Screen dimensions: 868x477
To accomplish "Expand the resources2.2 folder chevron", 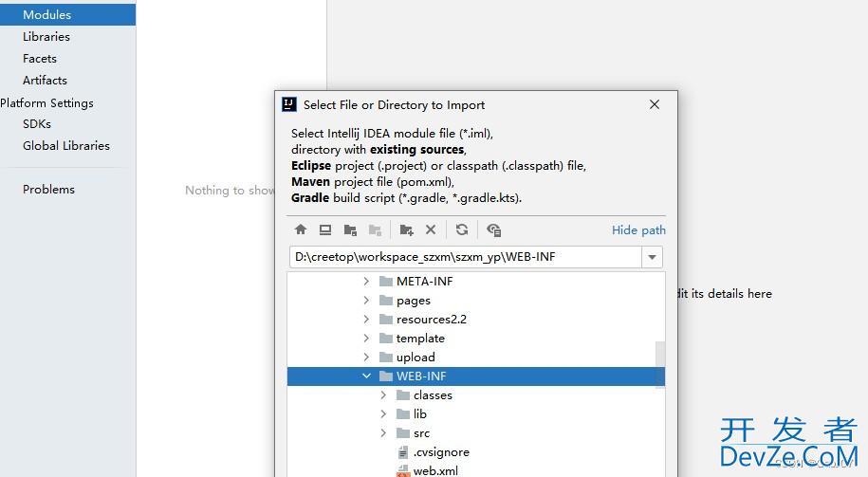I will 367,320.
